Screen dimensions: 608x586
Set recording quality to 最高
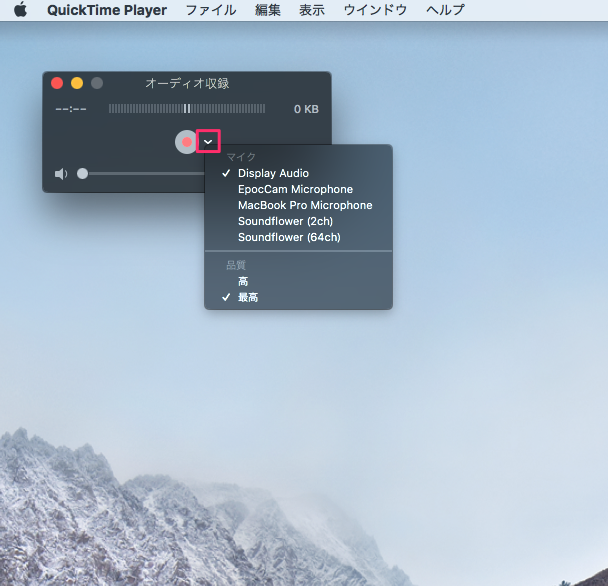coord(298,297)
